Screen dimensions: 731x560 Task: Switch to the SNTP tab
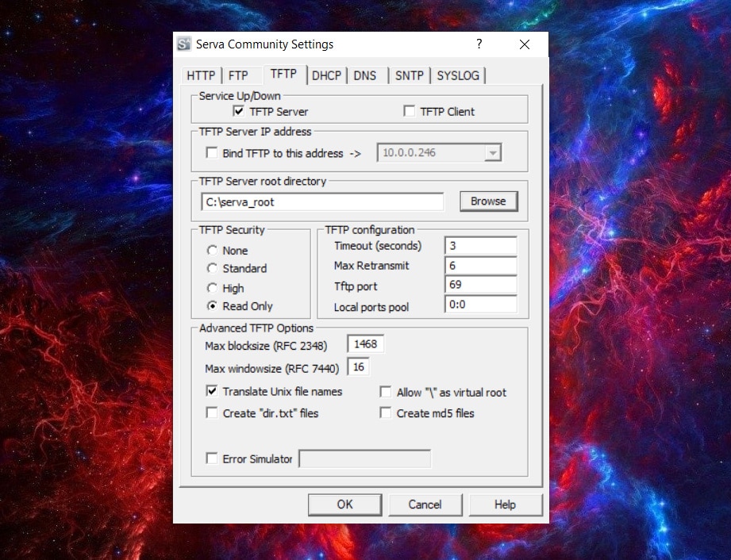point(410,75)
